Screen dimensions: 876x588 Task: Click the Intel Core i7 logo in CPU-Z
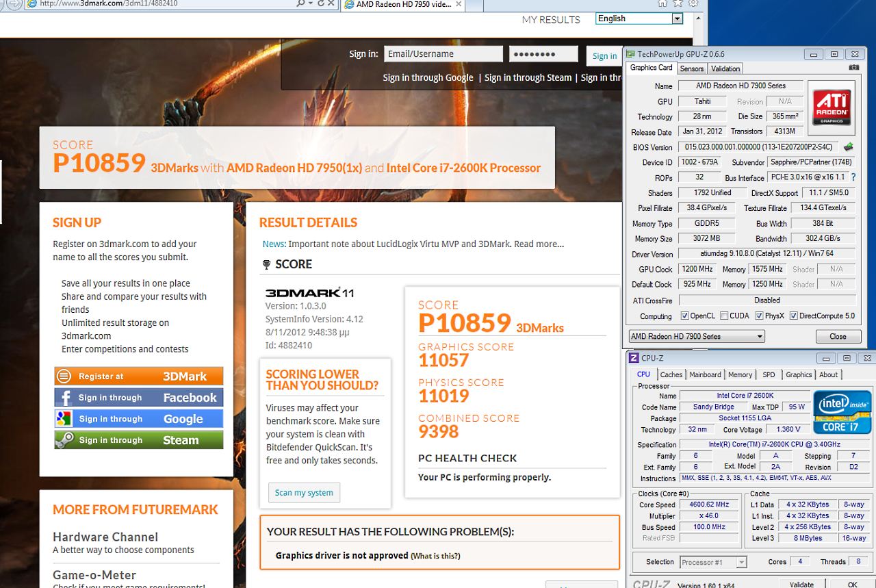pyautogui.click(x=841, y=412)
